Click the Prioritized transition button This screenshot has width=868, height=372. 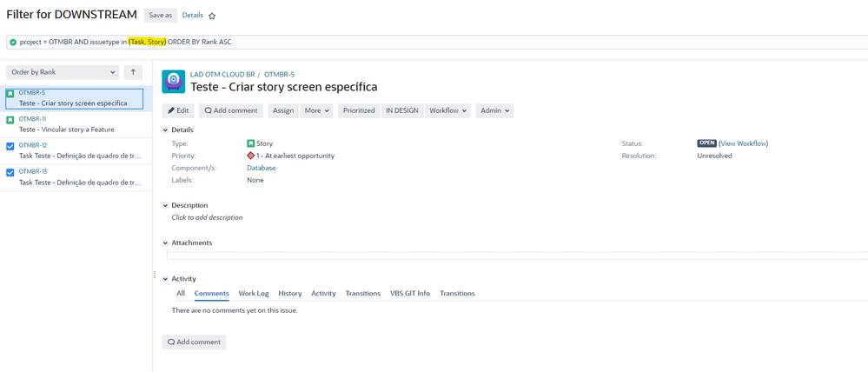click(x=359, y=110)
